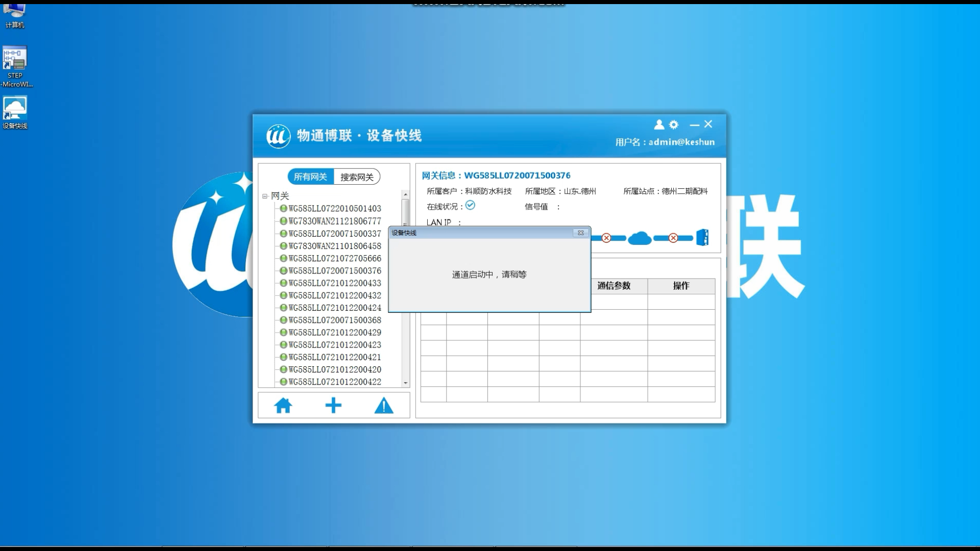Switch to the 所有网关 tab
Screen dimensions: 980x551
(x=310, y=177)
